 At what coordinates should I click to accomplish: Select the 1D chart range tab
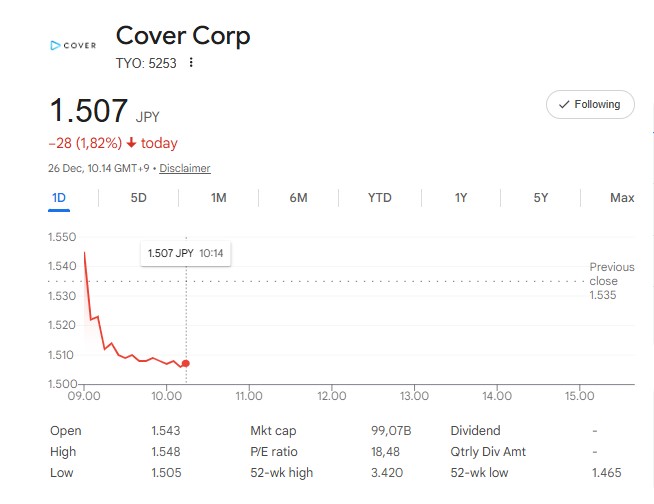59,198
